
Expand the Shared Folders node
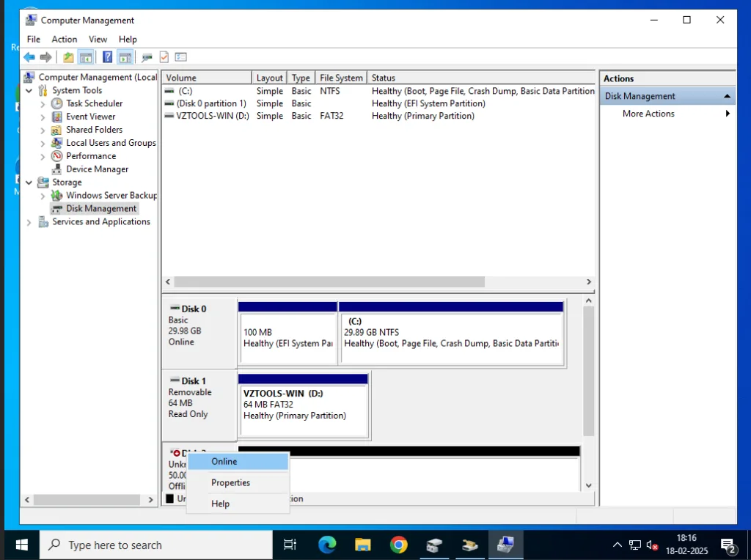click(x=43, y=130)
